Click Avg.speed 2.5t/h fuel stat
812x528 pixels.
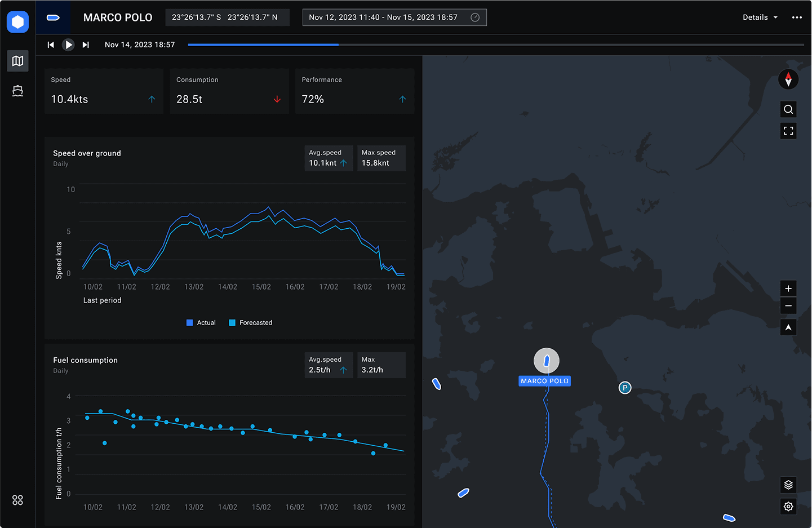(329, 365)
